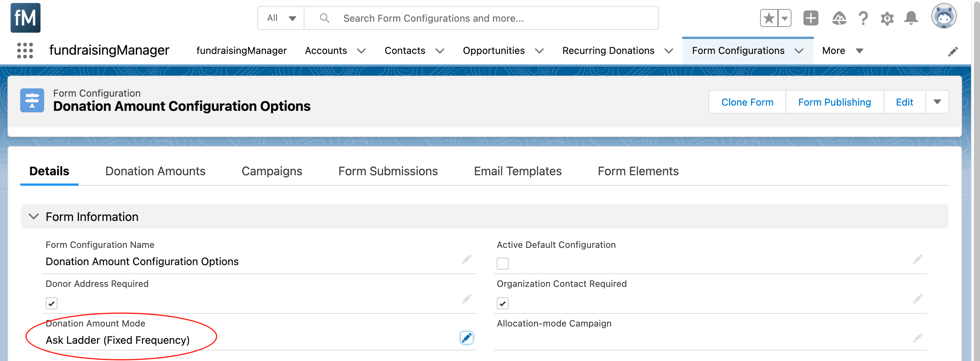Edit Allocation-mode Campaign pencil icon
This screenshot has width=980, height=361.
(x=917, y=338)
